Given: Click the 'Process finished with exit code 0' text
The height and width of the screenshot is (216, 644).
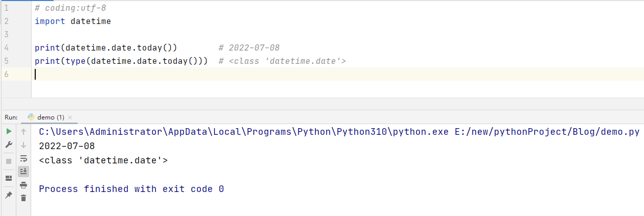Looking at the screenshot, I should (131, 189).
